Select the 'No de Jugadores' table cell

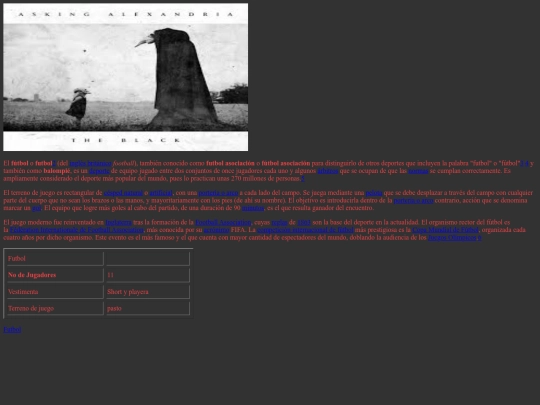click(55, 275)
